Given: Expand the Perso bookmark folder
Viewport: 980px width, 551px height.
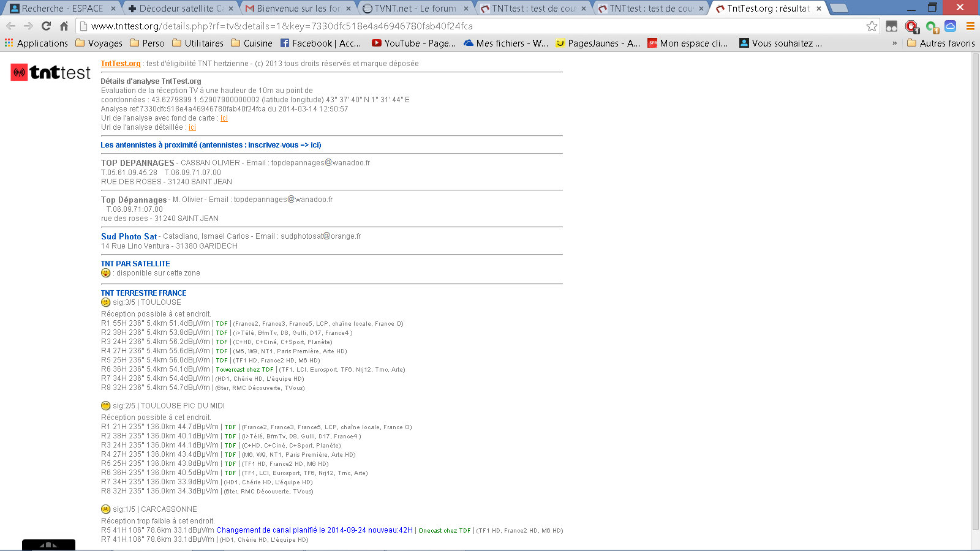Looking at the screenshot, I should pyautogui.click(x=147, y=43).
